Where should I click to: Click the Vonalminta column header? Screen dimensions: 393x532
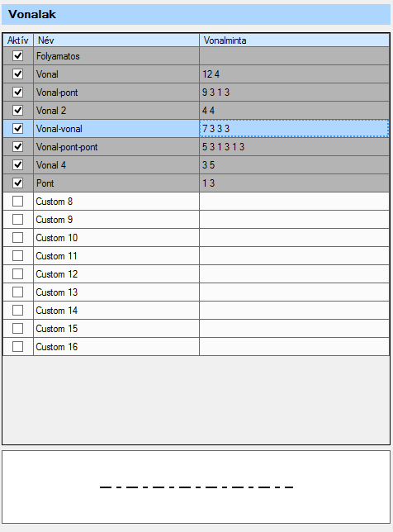[x=294, y=40]
